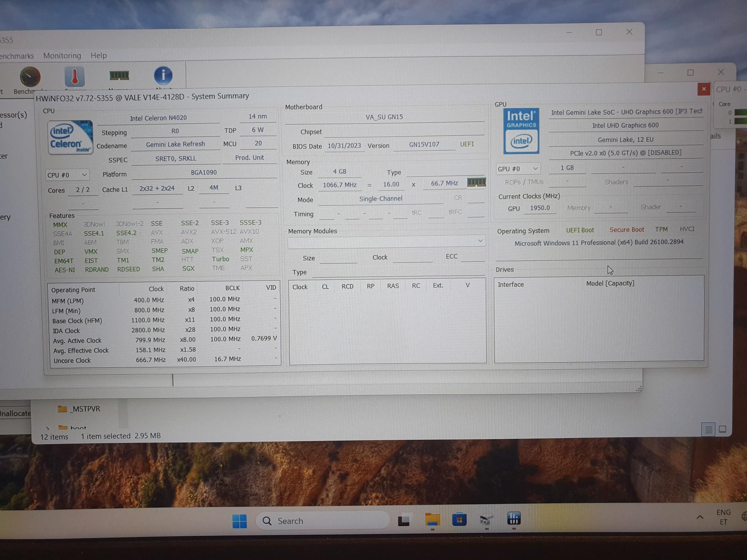Open the Benchmarks menu
This screenshot has height=560, width=747.
pos(16,56)
